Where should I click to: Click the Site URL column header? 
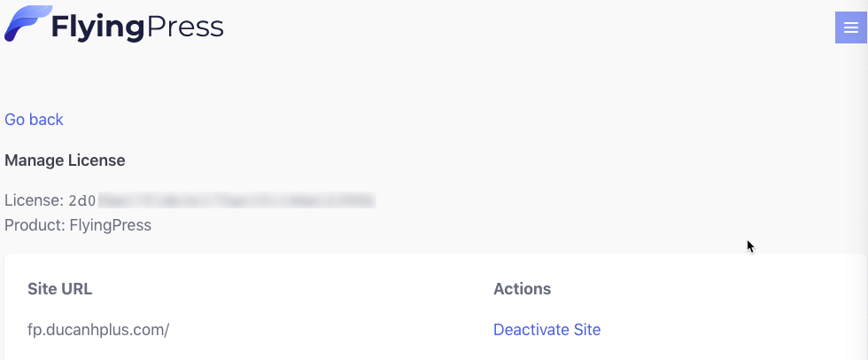click(59, 289)
